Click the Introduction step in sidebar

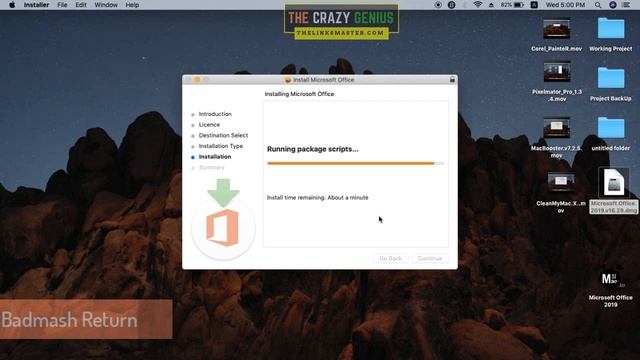click(x=215, y=114)
